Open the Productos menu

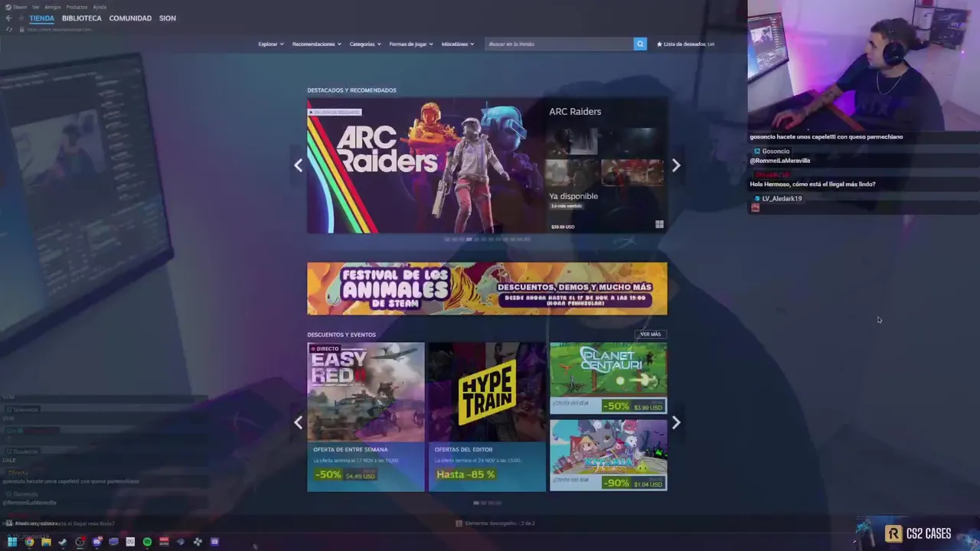click(77, 7)
